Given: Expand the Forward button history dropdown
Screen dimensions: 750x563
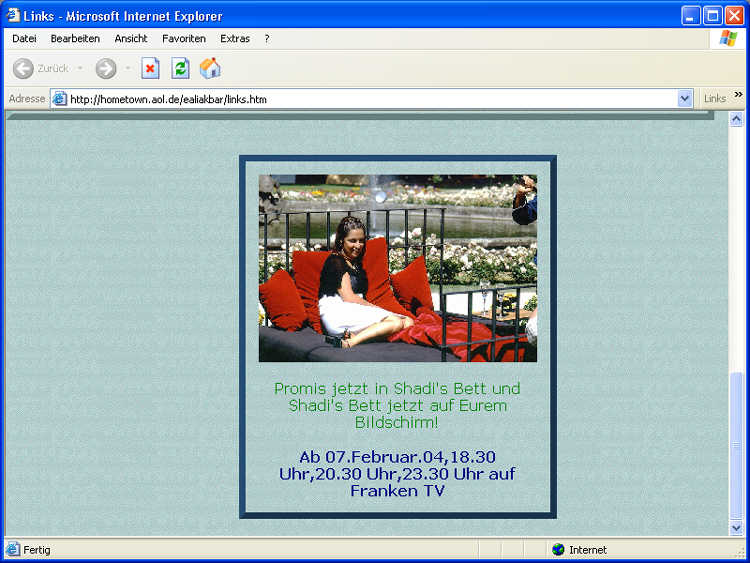Looking at the screenshot, I should (x=128, y=69).
